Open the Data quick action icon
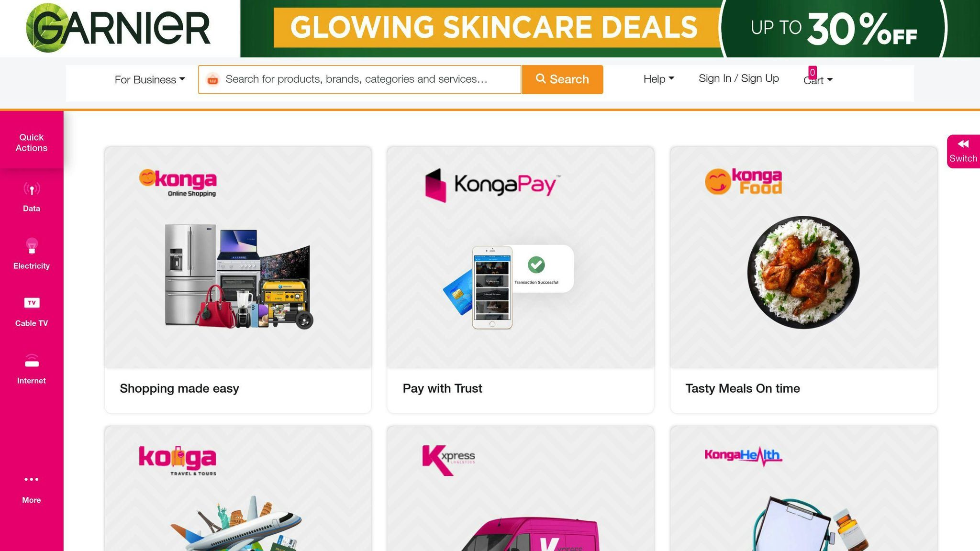Viewport: 980px width, 551px height. click(x=32, y=189)
